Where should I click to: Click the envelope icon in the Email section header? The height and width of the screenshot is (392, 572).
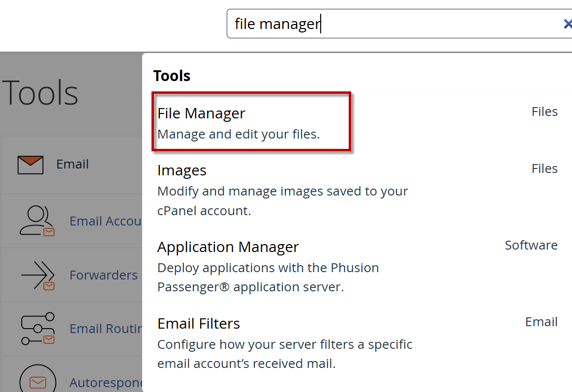click(x=30, y=165)
